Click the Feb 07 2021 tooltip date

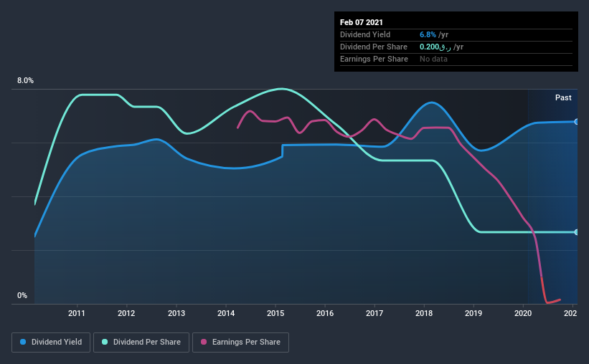(362, 22)
